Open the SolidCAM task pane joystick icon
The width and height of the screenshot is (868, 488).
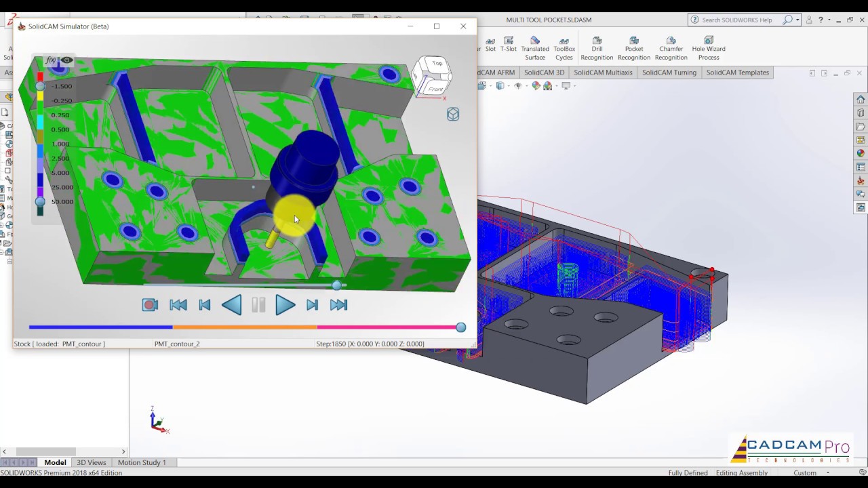pos(861,181)
